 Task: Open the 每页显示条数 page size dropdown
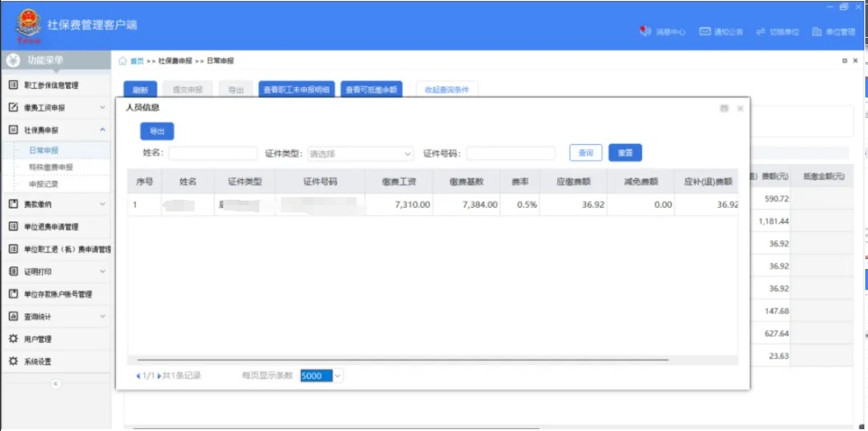point(321,375)
